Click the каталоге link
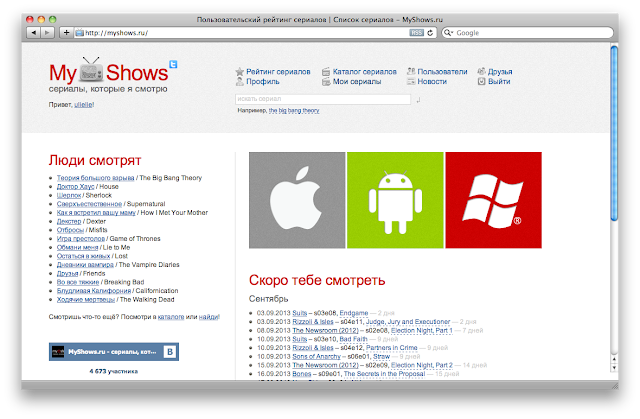The image size is (640, 419). point(171,317)
